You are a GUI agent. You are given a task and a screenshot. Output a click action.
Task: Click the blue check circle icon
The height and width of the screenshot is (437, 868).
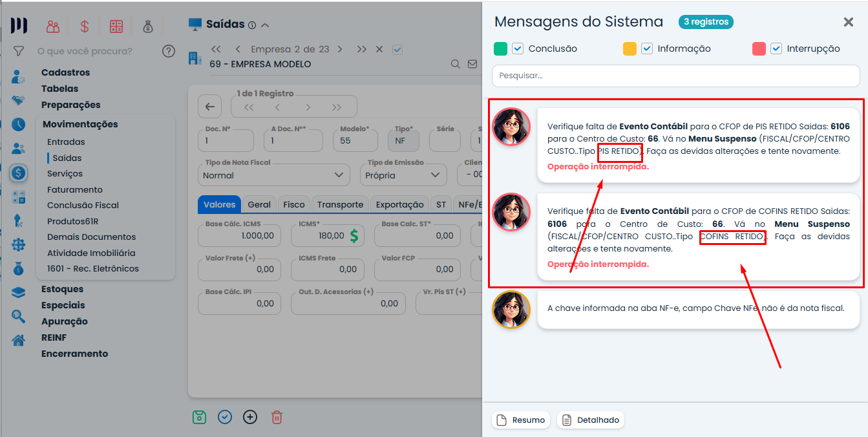tap(225, 417)
